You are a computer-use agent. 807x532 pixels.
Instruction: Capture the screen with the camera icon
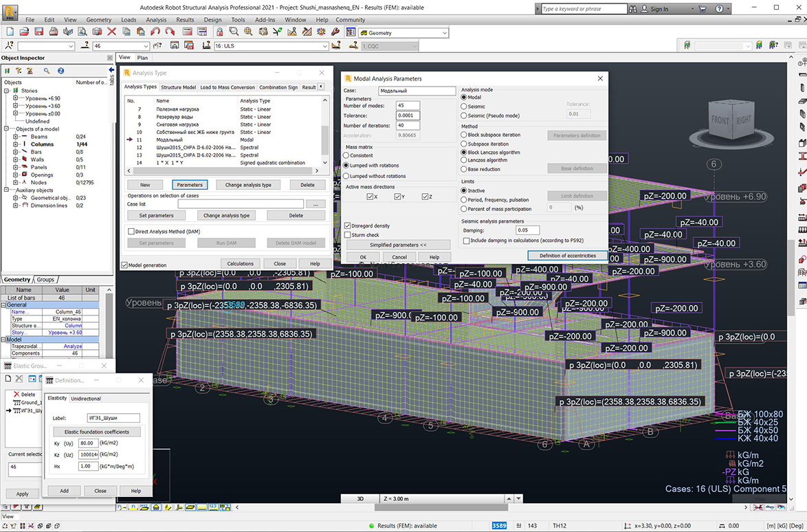point(97,32)
